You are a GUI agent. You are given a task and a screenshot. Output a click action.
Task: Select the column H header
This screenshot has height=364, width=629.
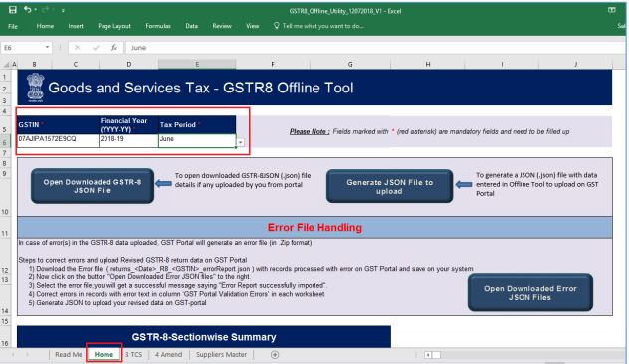tap(428, 64)
